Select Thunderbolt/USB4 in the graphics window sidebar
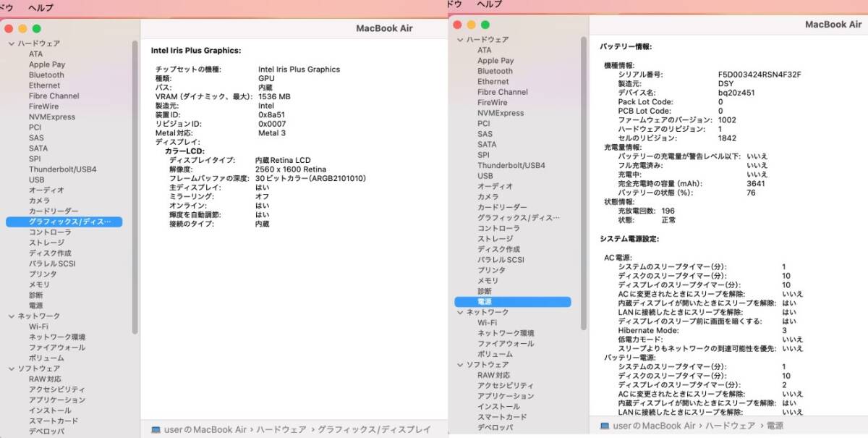 click(62, 169)
